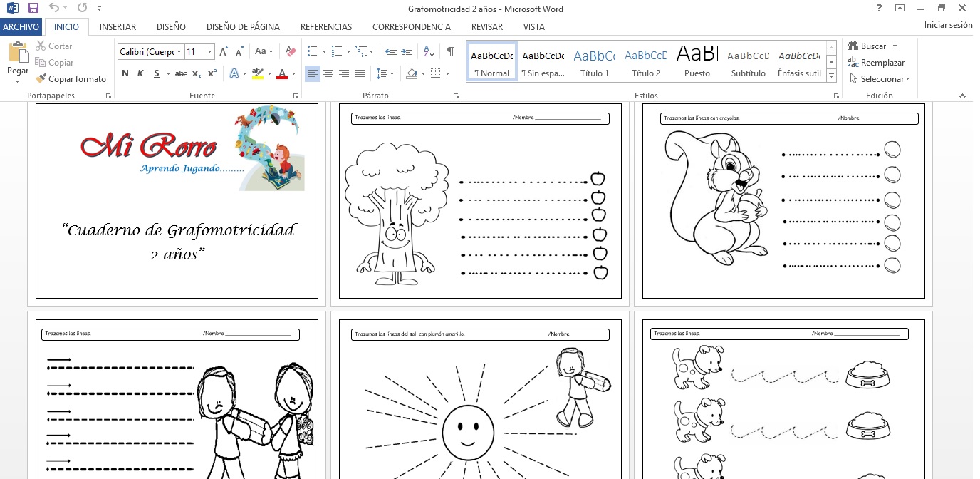The width and height of the screenshot is (980, 479).
Task: Apply superscript x² formatting
Action: 212,73
